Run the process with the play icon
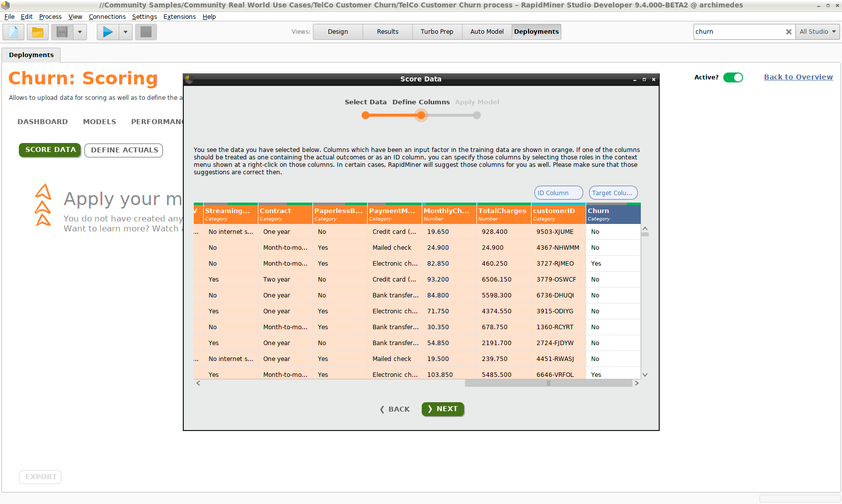This screenshot has height=504, width=842. point(108,32)
